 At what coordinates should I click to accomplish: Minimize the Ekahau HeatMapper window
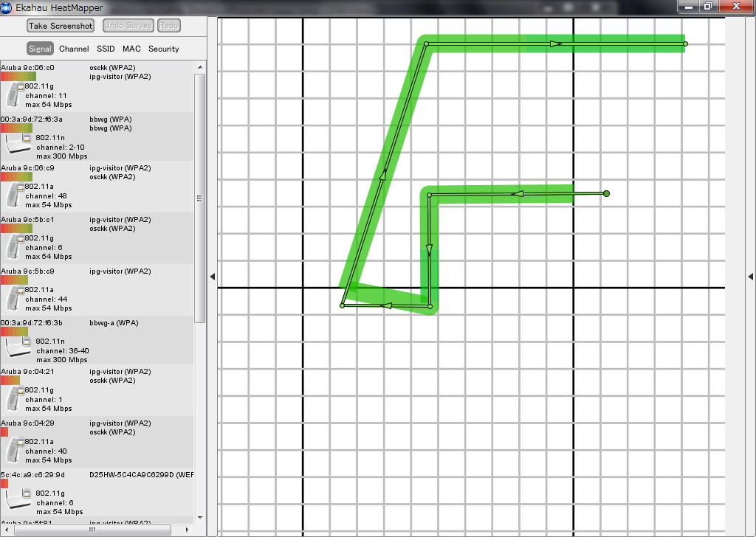[688, 6]
